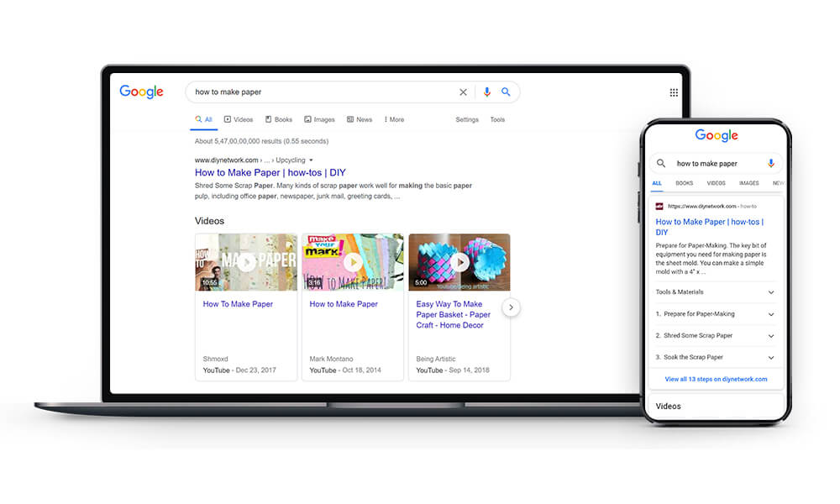Tap the magnifier icon in phone search bar
This screenshot has height=504, width=840.
pyautogui.click(x=661, y=163)
